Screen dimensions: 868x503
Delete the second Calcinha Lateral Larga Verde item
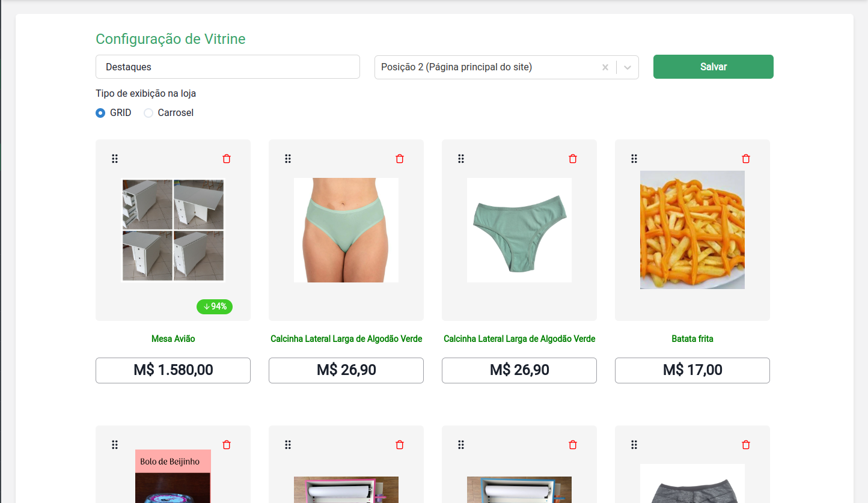(x=572, y=158)
